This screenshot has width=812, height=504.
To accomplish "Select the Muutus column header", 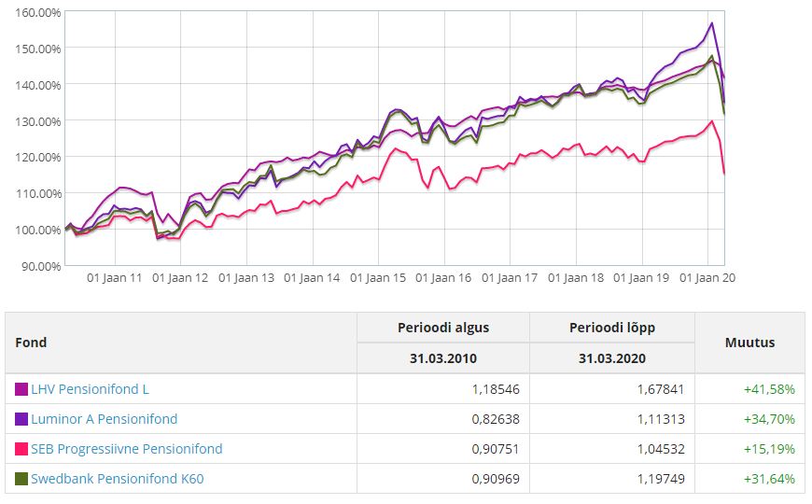I will pos(749,343).
